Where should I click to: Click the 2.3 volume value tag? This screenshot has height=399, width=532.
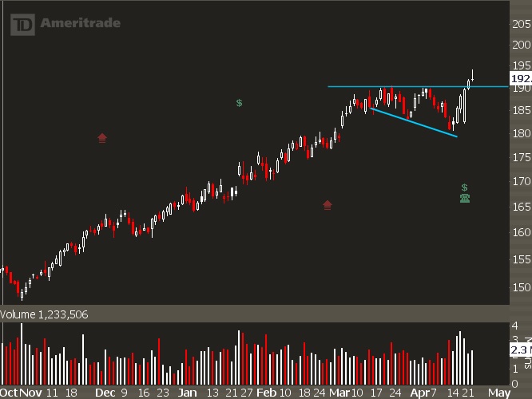click(520, 350)
